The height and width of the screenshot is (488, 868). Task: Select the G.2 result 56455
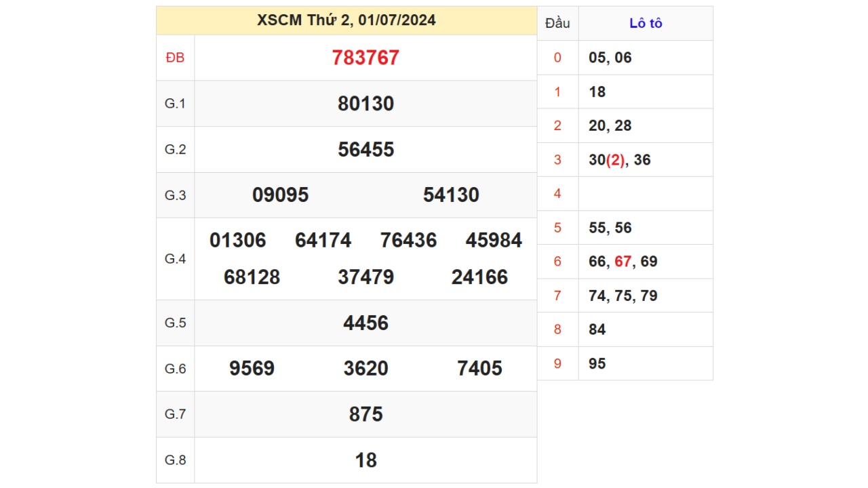pyautogui.click(x=366, y=150)
